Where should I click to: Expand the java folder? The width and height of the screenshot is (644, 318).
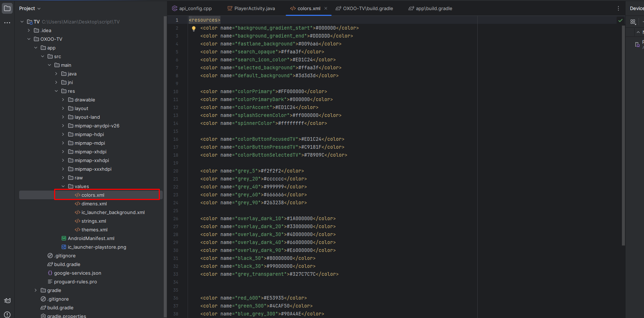[56, 74]
